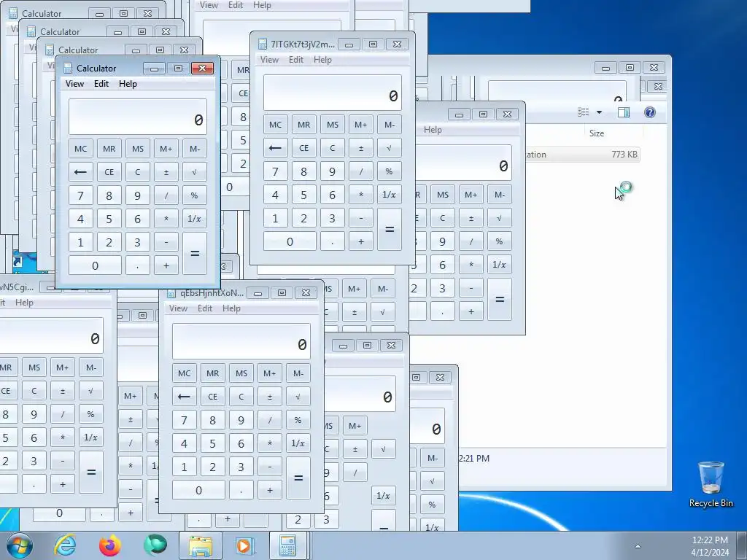
Task: Click the 7 key in front Calculator
Action: pos(80,195)
